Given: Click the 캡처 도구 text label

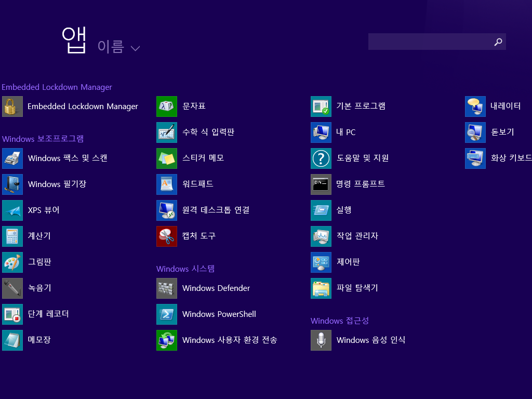Looking at the screenshot, I should pyautogui.click(x=199, y=236).
